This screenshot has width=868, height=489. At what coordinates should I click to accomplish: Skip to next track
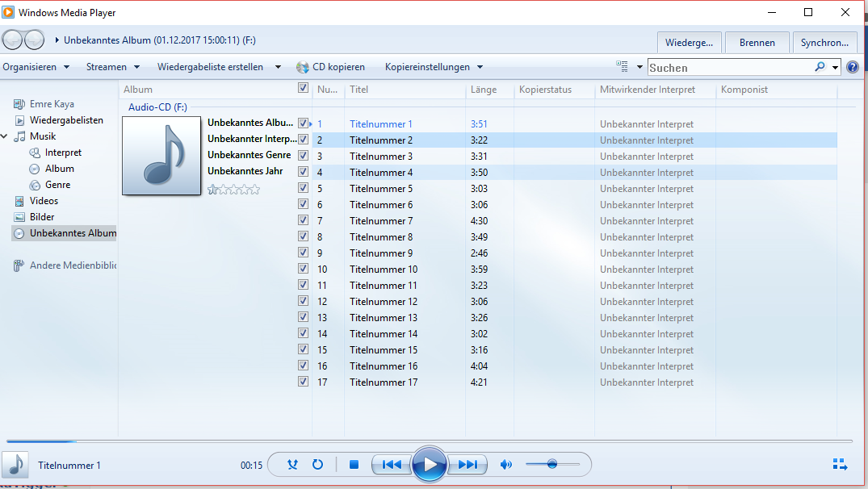coord(468,465)
